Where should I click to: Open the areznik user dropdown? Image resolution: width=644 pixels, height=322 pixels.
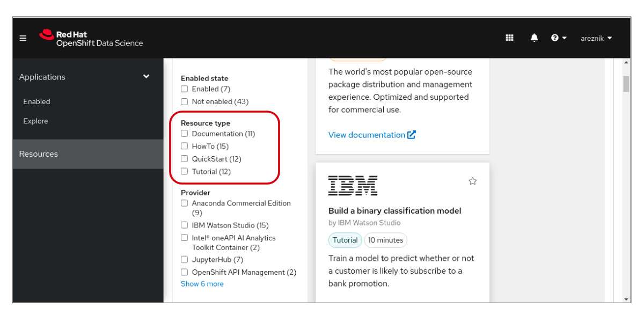(596, 38)
